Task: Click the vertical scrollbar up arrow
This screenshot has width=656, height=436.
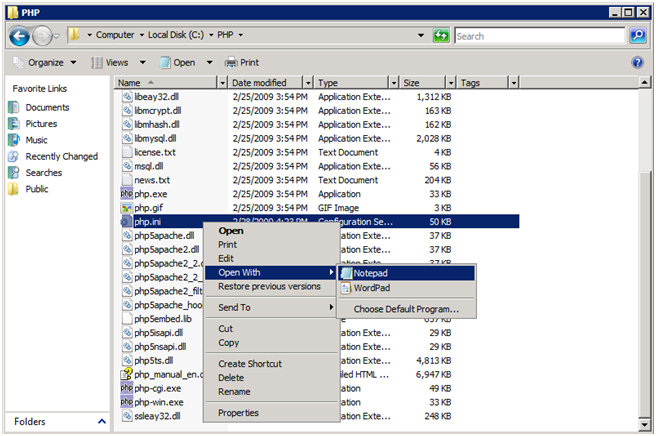Action: 645,82
